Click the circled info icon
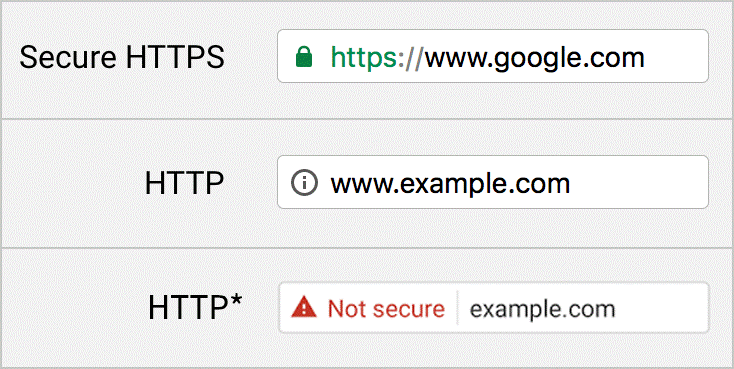 [304, 182]
